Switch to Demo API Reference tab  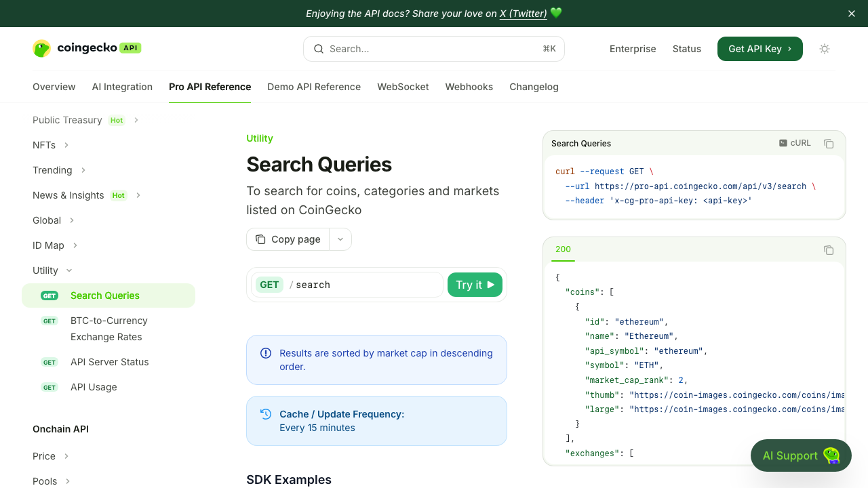pos(314,87)
